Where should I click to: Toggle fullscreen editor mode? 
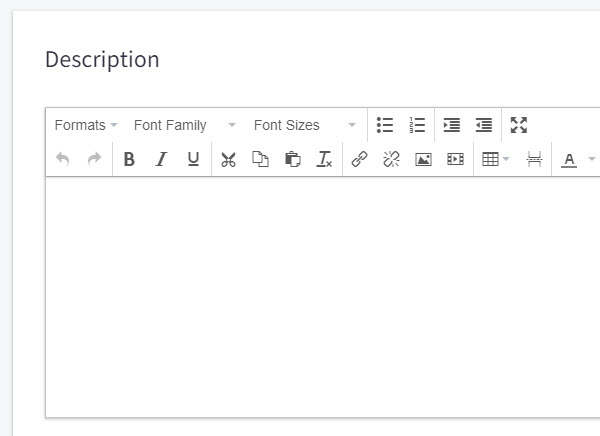pos(518,125)
